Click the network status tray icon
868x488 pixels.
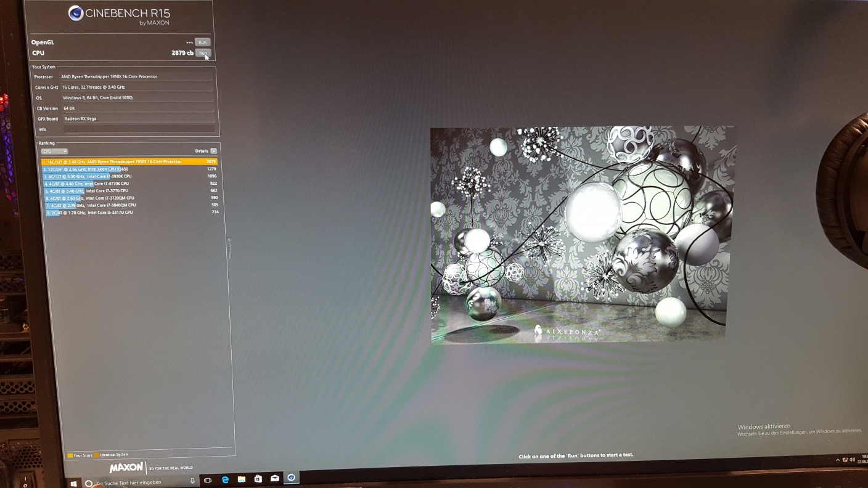coord(845,460)
